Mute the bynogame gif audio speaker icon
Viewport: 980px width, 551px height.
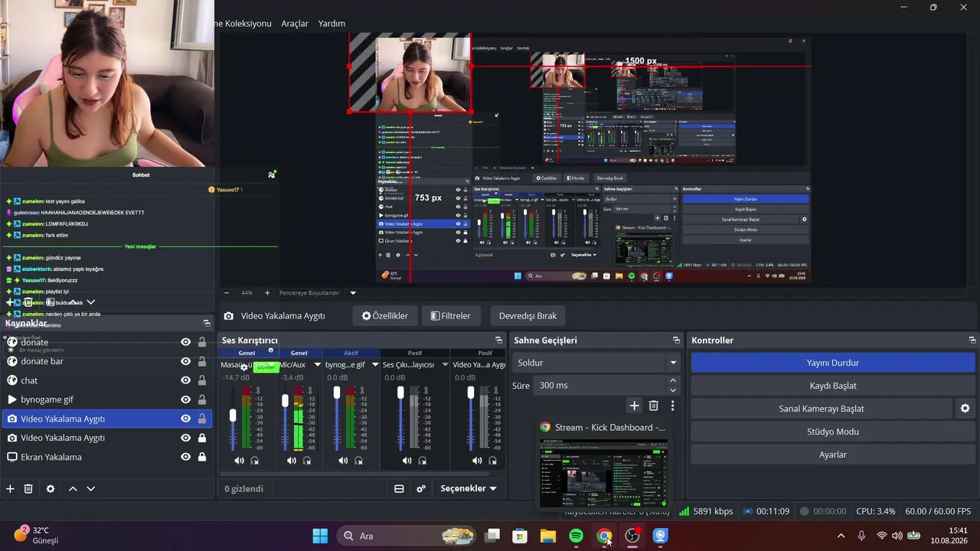click(x=343, y=461)
